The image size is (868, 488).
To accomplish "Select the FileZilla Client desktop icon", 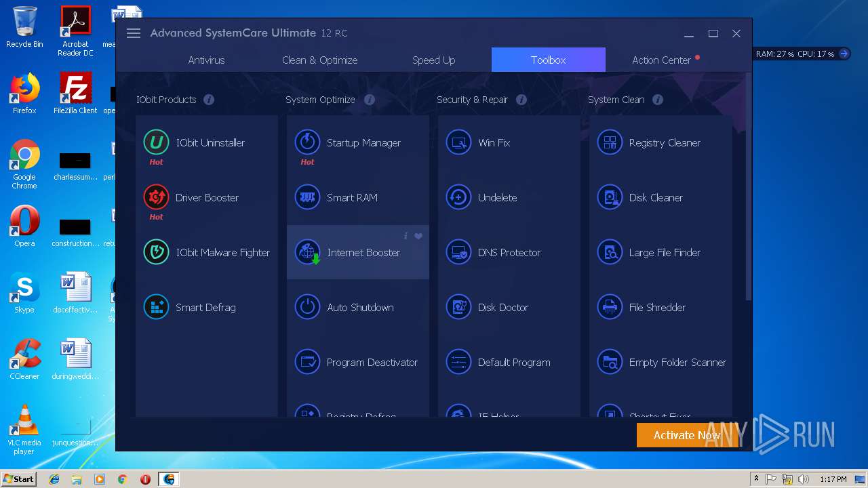I will pos(75,94).
